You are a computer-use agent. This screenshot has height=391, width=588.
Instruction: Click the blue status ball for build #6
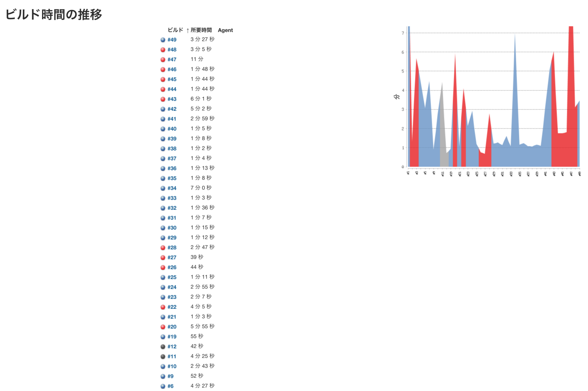coord(163,386)
